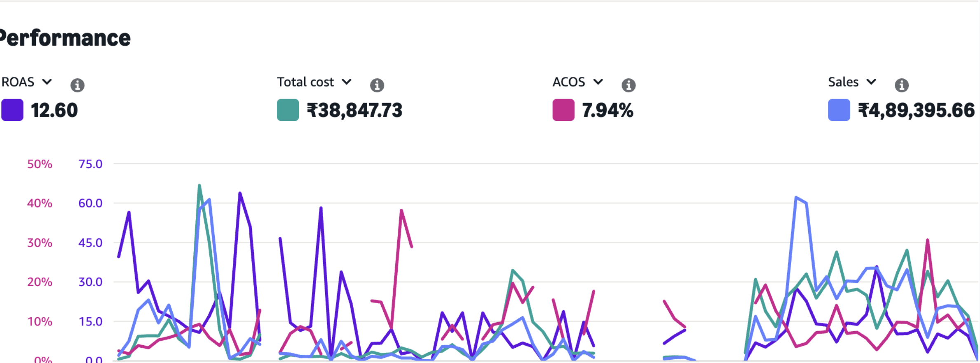Click the Sales value ₹4,89,395.66
980x363 pixels.
tap(916, 111)
